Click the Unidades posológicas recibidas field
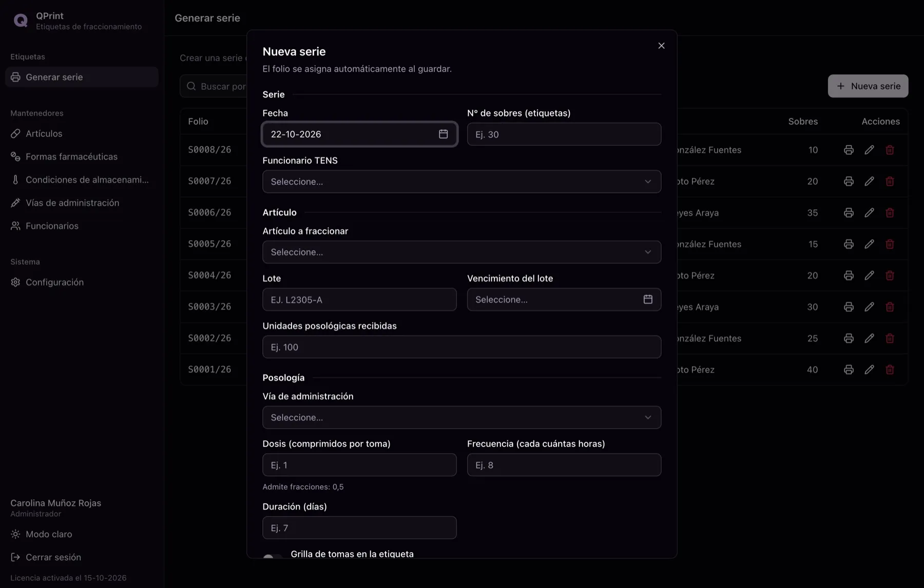924x588 pixels. click(461, 347)
